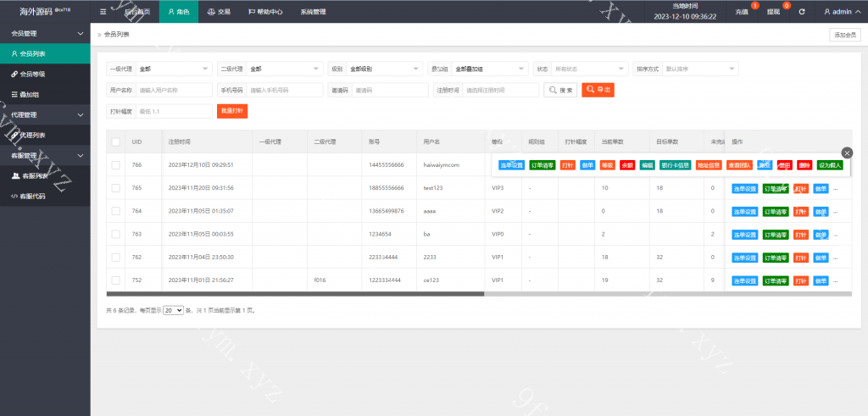Open more actions ellipsis for aaaa row
The width and height of the screenshot is (868, 416).
(x=835, y=212)
